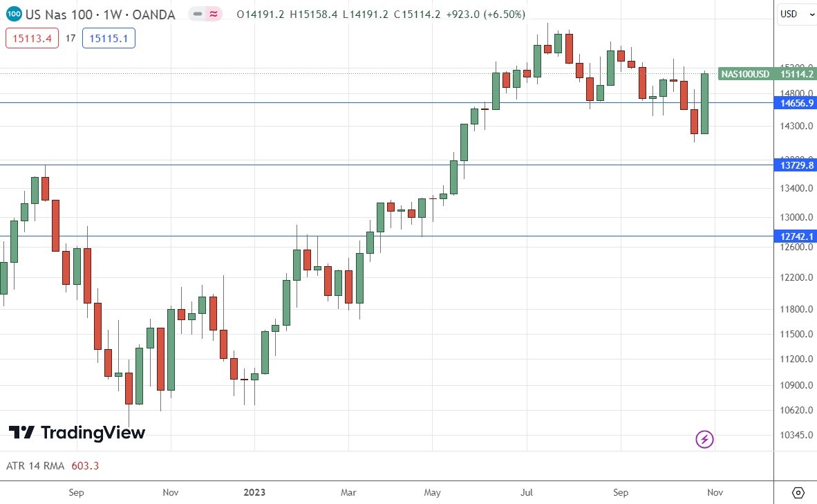Click the blue buy price 15115.1 button

[x=109, y=39]
